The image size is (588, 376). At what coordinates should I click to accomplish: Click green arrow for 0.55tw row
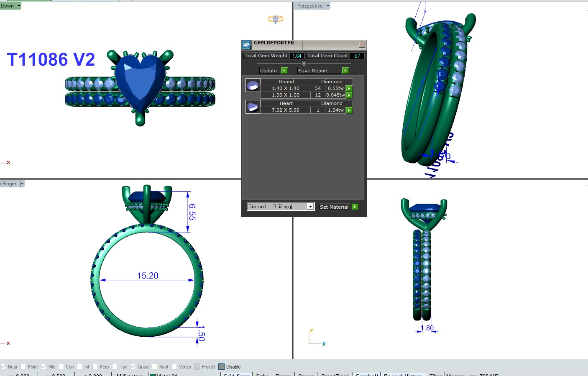(x=349, y=89)
